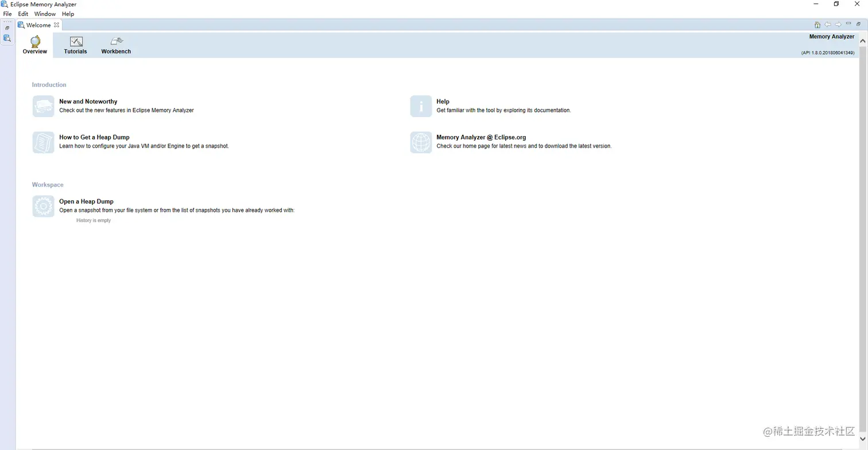Screen dimensions: 868x450
Task: Close the Welcome tab with its X
Action: 56,25
